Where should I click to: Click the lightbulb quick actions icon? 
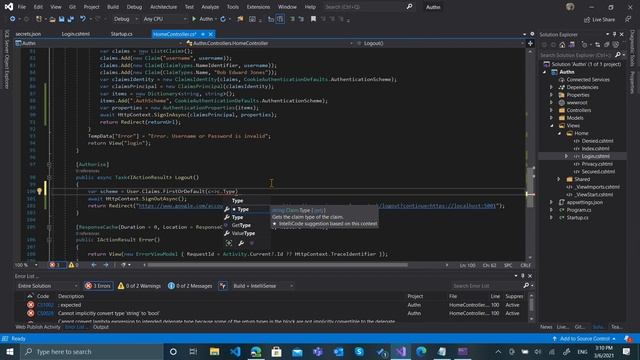(40, 191)
